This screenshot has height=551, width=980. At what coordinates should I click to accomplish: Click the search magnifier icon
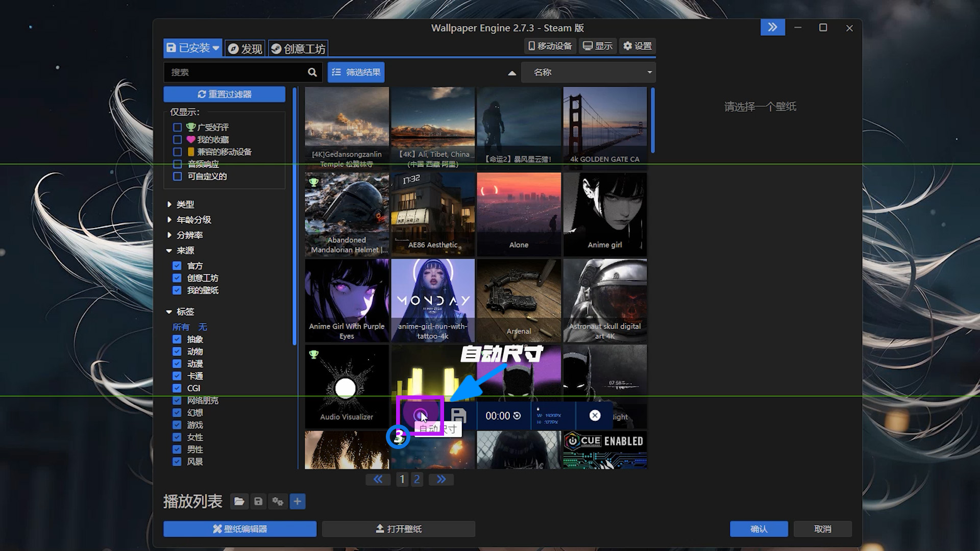coord(312,72)
